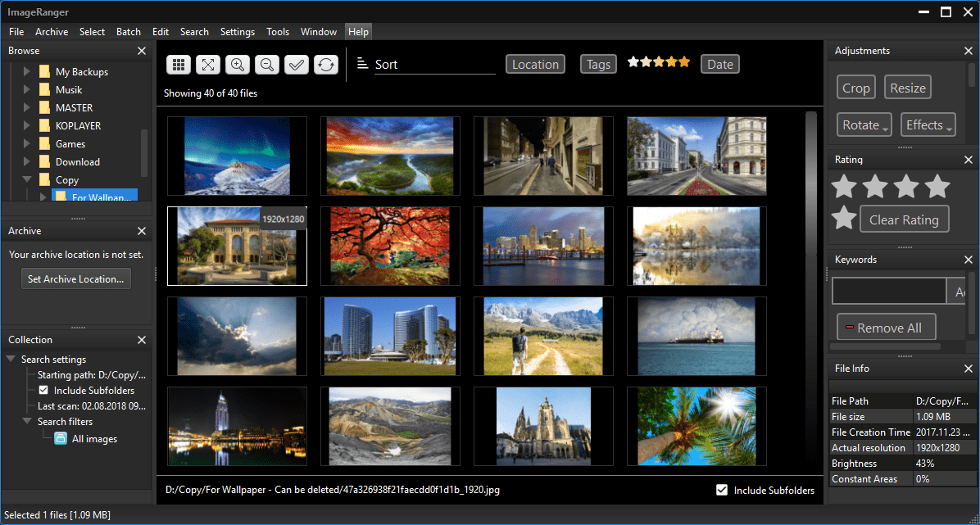
Task: Click the Sort input field
Action: (434, 65)
